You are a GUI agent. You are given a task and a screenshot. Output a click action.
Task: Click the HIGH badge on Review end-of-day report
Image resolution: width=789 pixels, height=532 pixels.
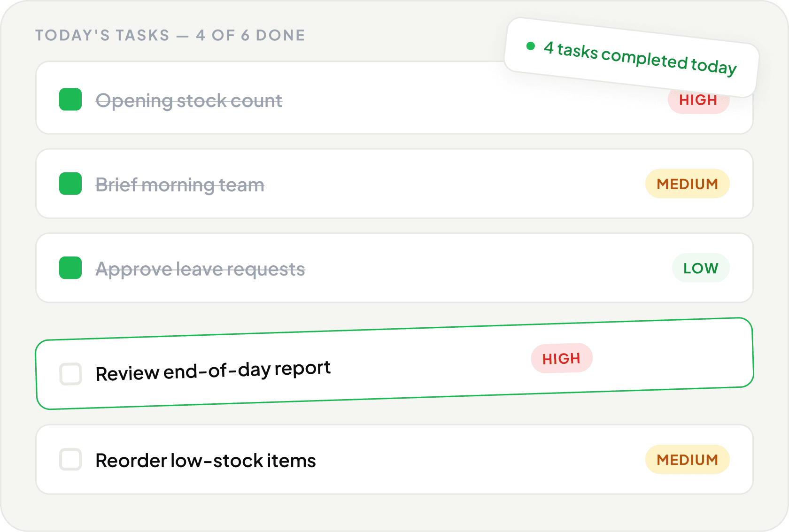[x=562, y=358]
